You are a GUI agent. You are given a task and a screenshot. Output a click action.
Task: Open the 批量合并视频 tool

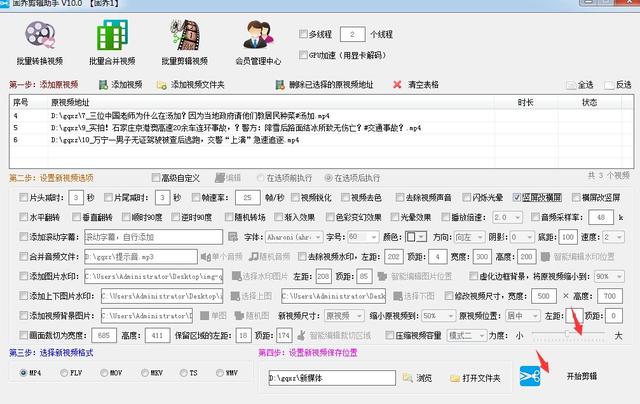pos(112,43)
